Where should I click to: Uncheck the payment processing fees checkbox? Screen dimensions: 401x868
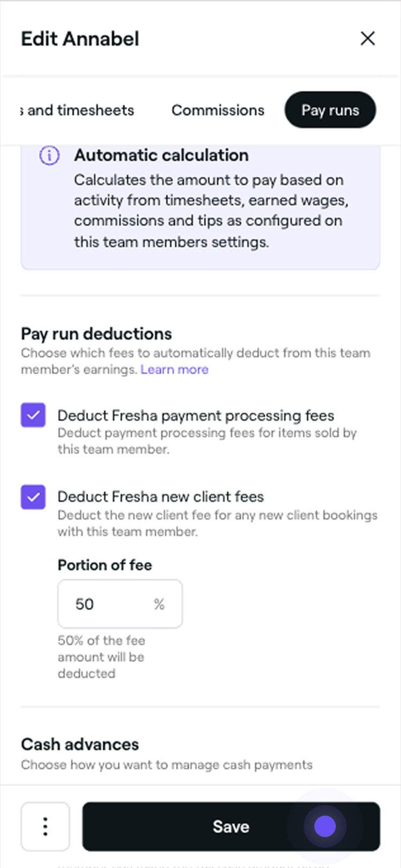coord(33,415)
